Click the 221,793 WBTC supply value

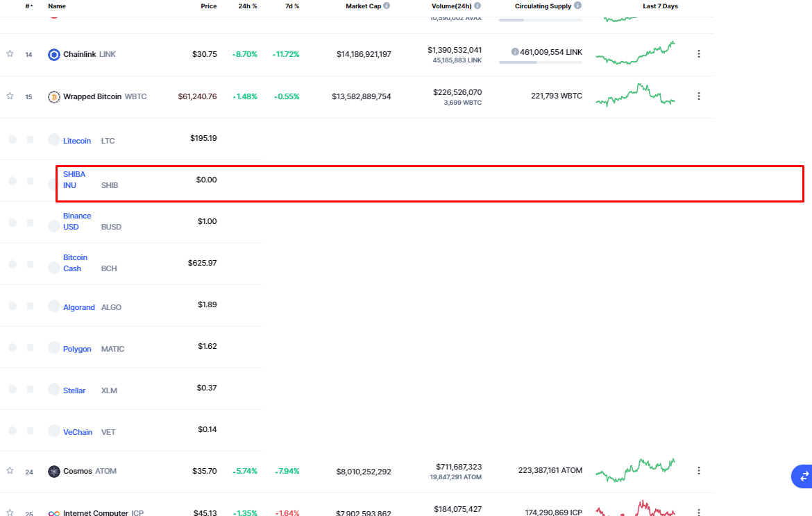point(557,96)
